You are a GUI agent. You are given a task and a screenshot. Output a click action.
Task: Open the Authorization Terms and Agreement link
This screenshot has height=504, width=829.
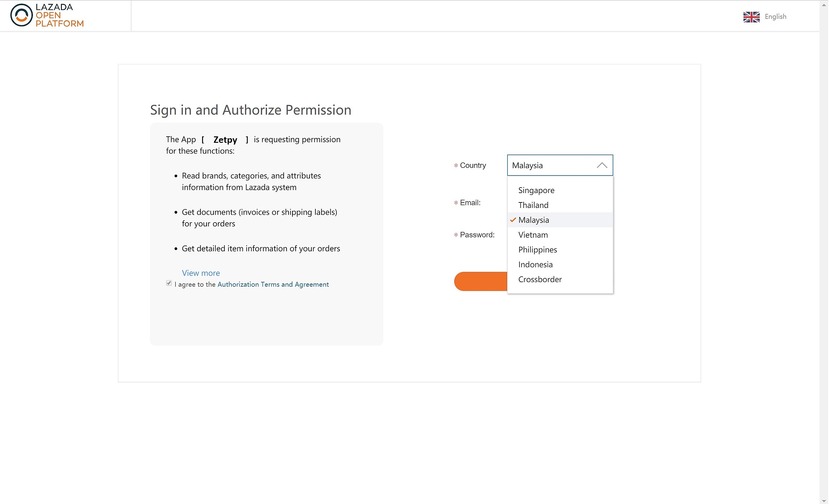(273, 285)
